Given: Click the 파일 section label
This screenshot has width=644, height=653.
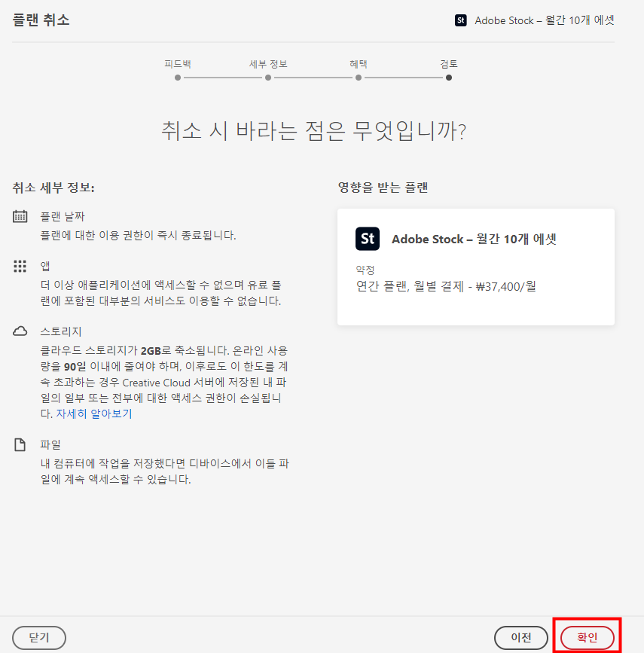Looking at the screenshot, I should pos(50,445).
